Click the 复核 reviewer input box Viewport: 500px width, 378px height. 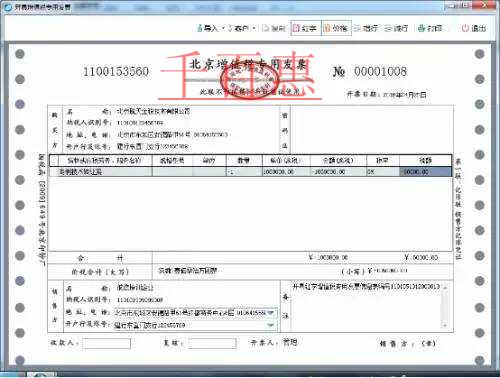point(212,343)
